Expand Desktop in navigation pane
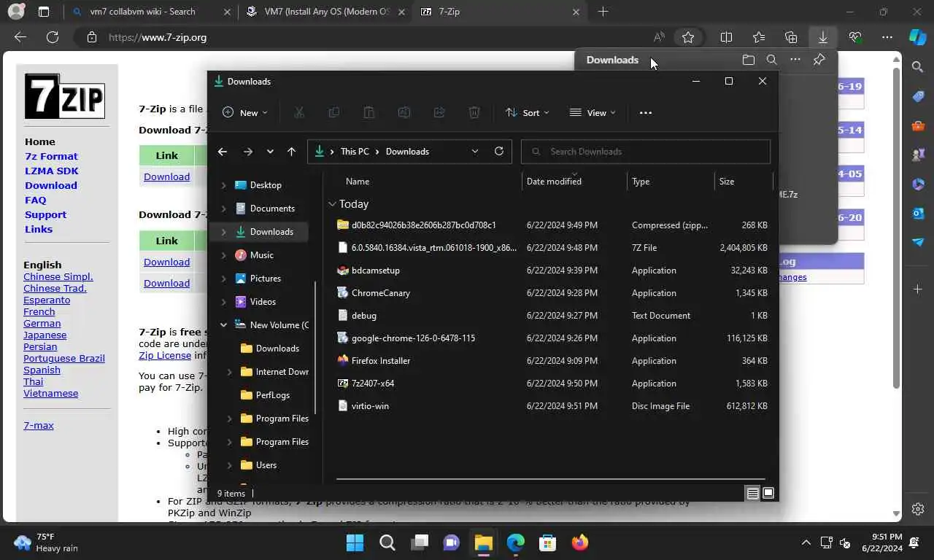Screen dimensions: 934x560 click(x=224, y=185)
